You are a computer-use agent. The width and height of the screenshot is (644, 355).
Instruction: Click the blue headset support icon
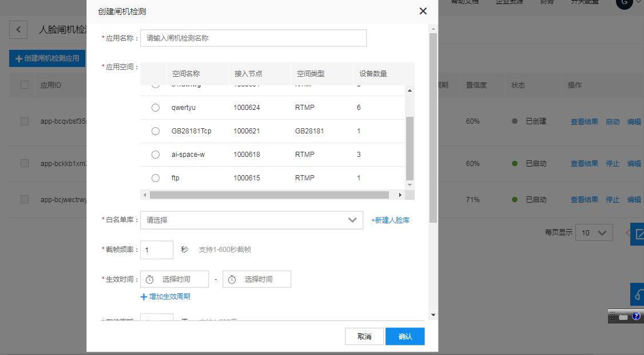click(638, 294)
